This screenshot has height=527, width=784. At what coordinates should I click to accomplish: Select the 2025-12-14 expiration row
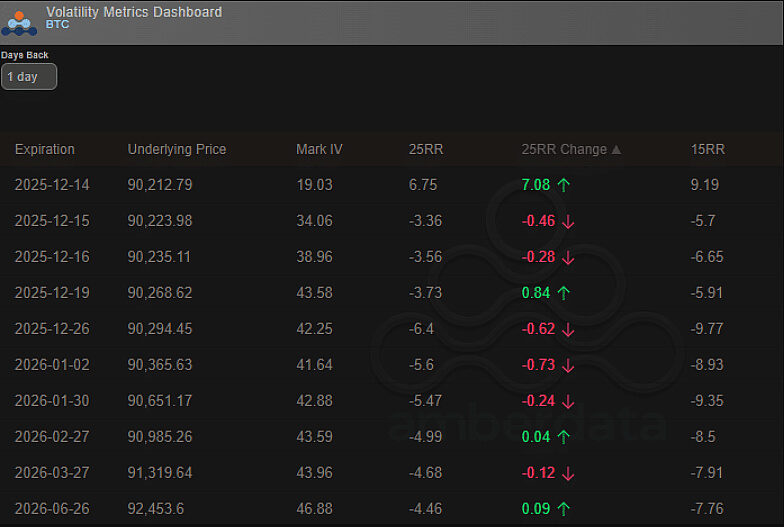(x=52, y=185)
